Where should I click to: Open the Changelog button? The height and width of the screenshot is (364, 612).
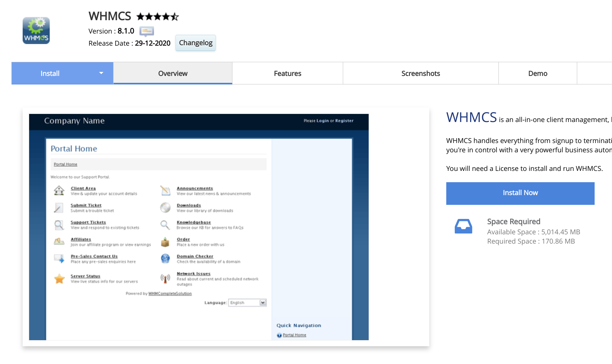196,43
